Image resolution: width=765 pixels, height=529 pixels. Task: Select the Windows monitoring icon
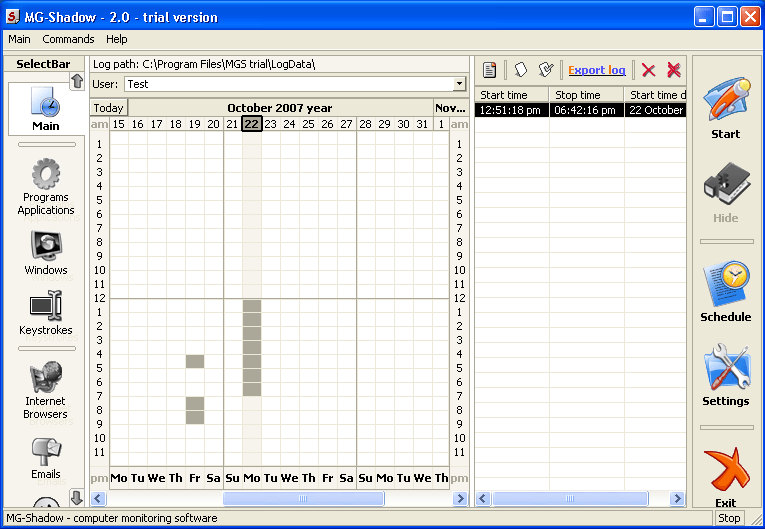46,253
